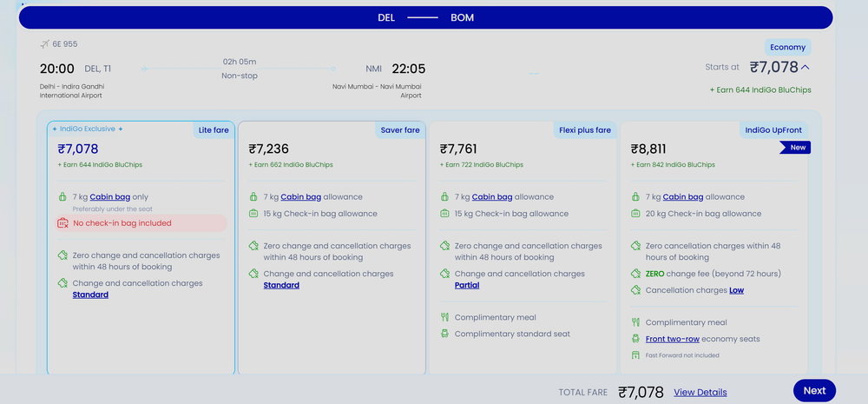This screenshot has width=868, height=404.
Task: Collapse fare options chevron next to ₹7,078
Action: point(806,68)
